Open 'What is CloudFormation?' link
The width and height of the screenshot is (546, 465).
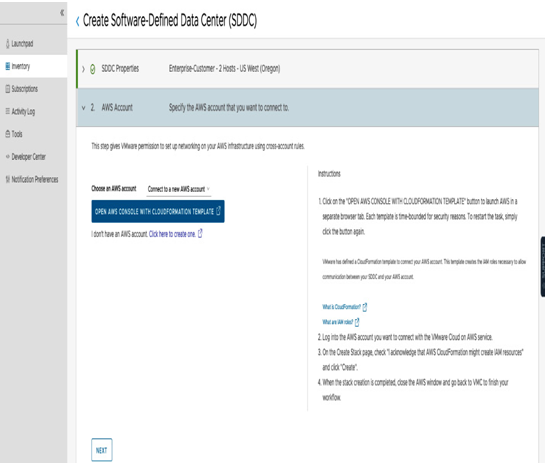tap(342, 307)
